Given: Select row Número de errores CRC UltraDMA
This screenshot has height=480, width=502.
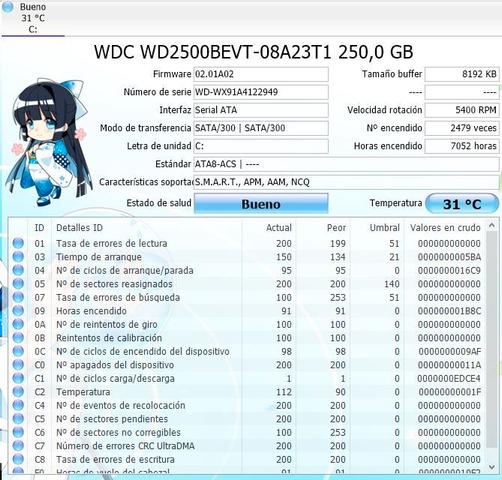Looking at the screenshot, I should pos(247,446).
